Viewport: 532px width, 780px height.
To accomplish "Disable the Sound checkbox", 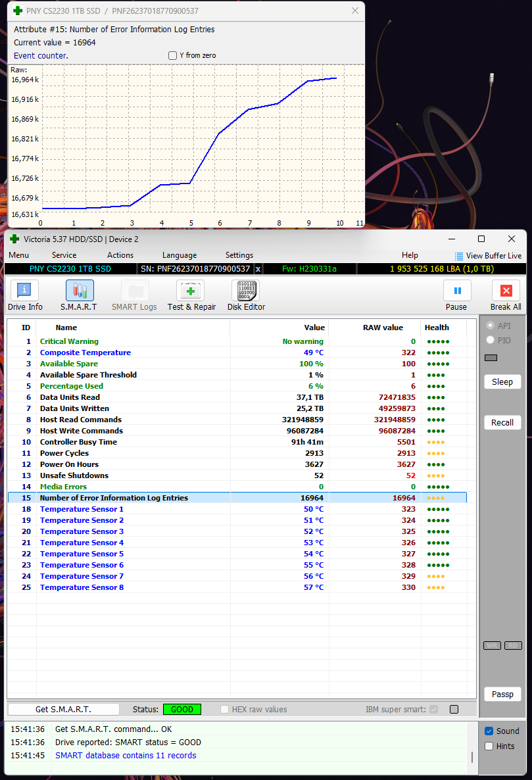I will [489, 731].
